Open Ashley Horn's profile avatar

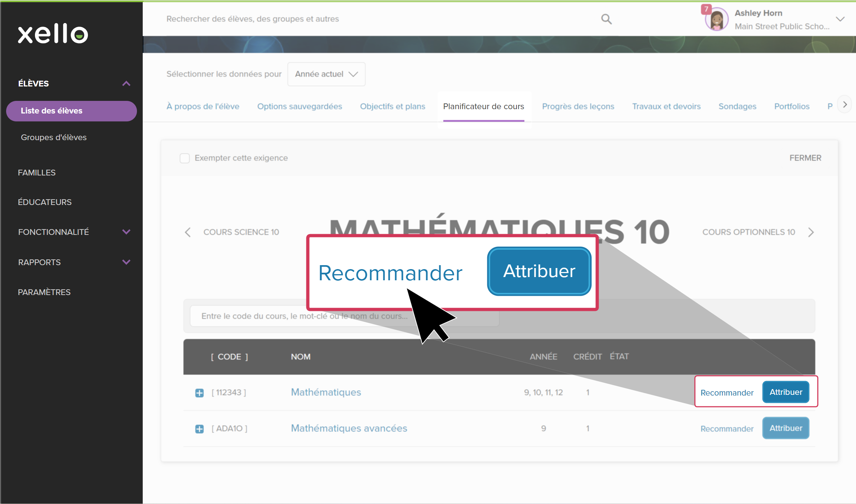[716, 19]
